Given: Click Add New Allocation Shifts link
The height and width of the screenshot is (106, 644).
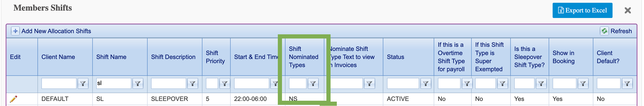Looking at the screenshot, I should click(56, 31).
